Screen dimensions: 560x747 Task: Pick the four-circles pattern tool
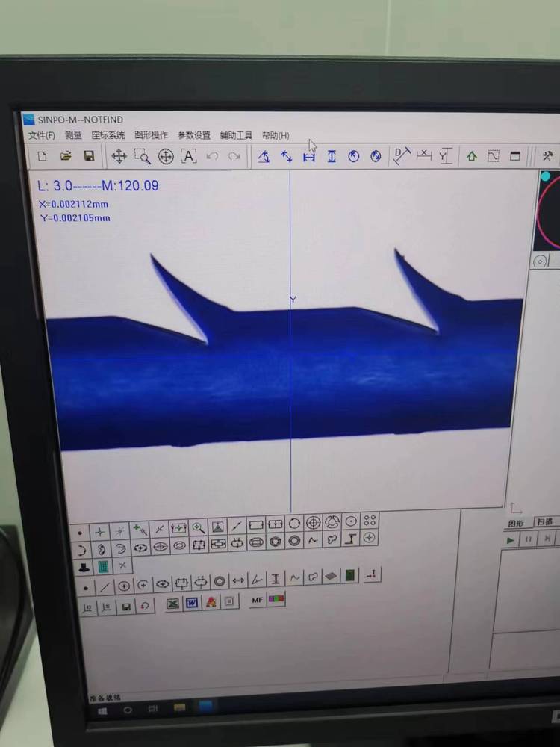coord(370,520)
